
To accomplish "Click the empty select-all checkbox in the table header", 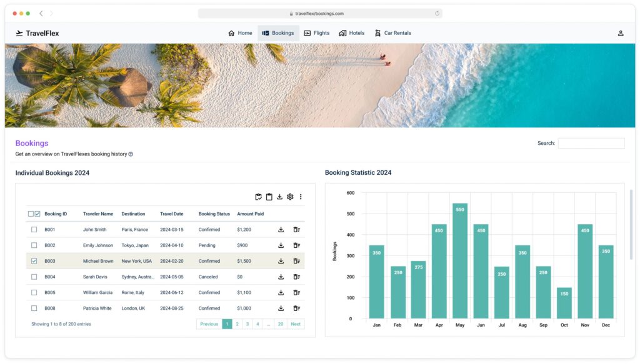I will coord(31,214).
